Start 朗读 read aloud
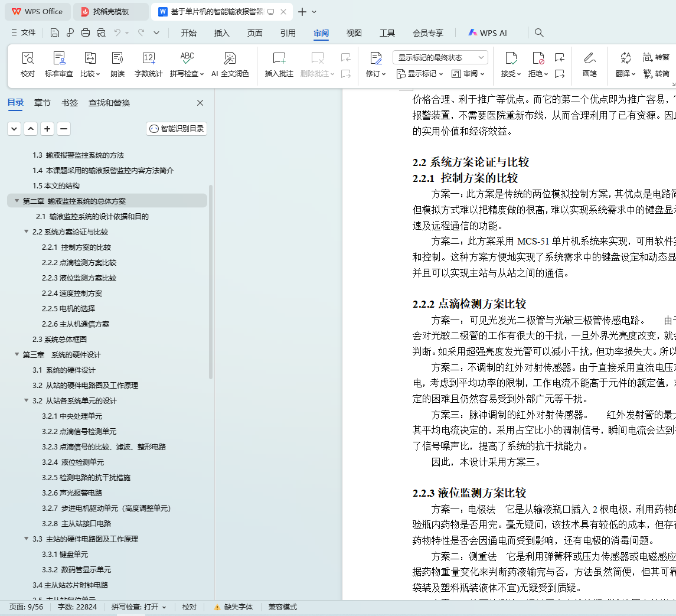 [117, 65]
